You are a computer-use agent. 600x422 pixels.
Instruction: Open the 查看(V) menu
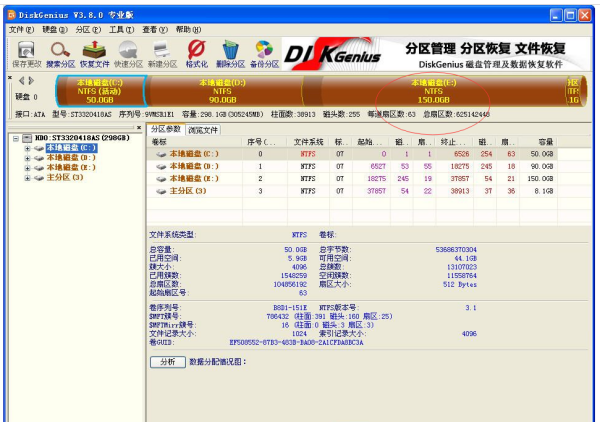(155, 29)
